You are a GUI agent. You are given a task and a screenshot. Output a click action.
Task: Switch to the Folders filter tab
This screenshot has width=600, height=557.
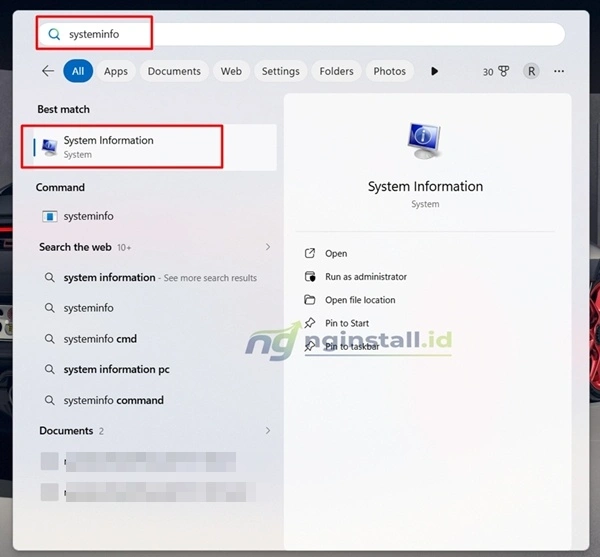pyautogui.click(x=336, y=71)
